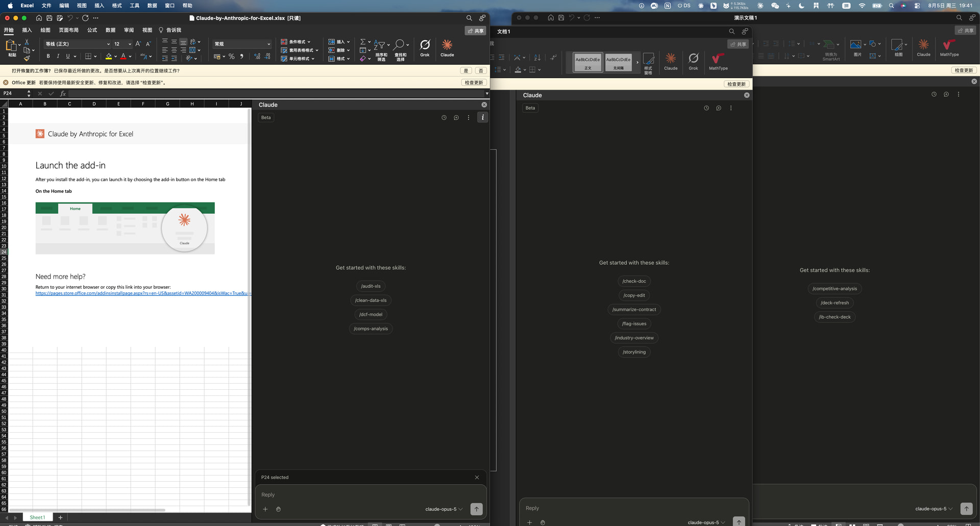Increase font size in Excel ribbon
The height and width of the screenshot is (526, 980).
(x=138, y=44)
